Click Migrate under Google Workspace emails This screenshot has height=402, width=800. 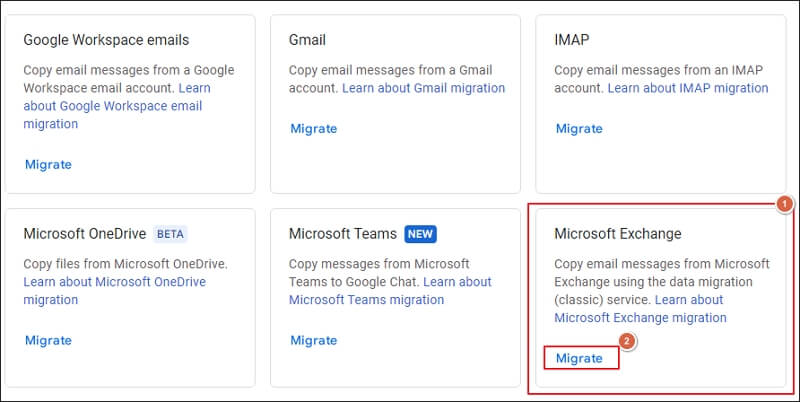coord(48,164)
